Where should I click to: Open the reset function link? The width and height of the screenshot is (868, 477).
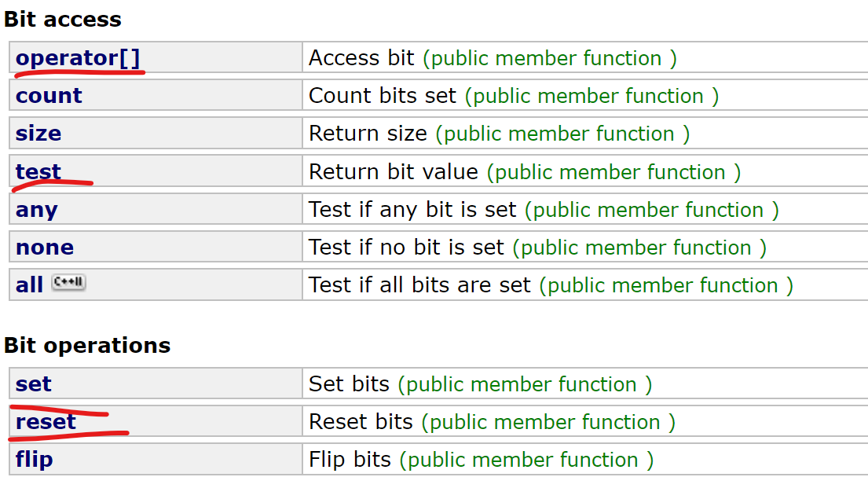pos(46,422)
